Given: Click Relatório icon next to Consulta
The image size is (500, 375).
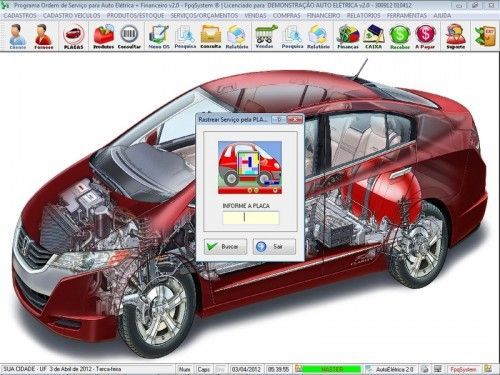Looking at the screenshot, I should (237, 37).
